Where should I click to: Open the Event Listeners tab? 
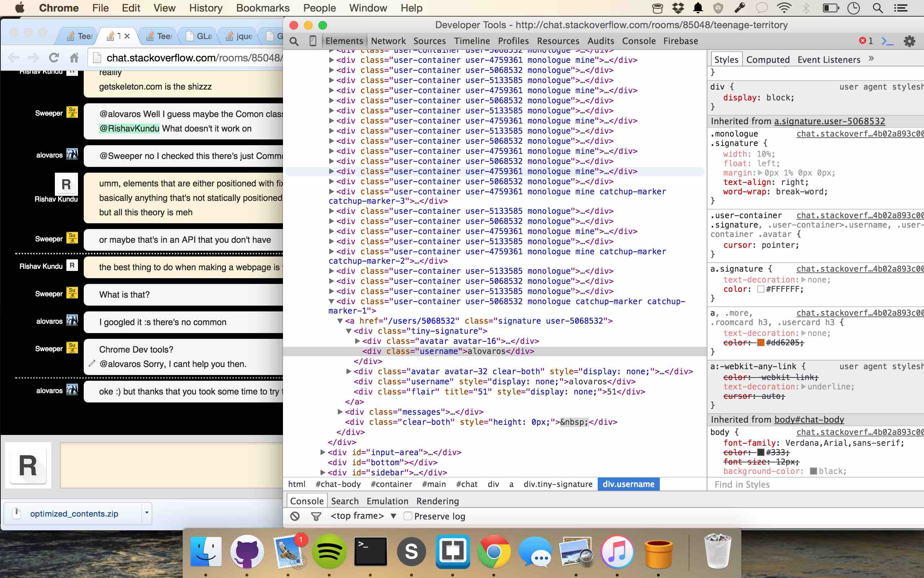tap(829, 60)
